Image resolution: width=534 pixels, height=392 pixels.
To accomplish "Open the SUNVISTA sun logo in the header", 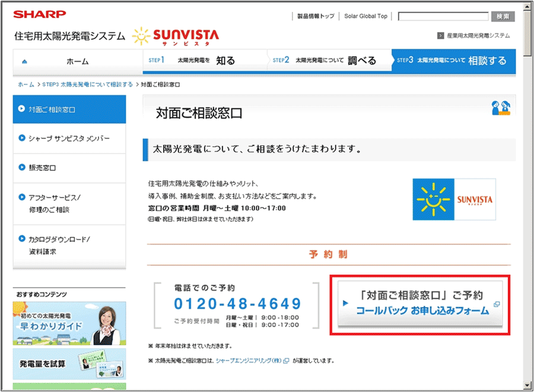I will click(176, 36).
